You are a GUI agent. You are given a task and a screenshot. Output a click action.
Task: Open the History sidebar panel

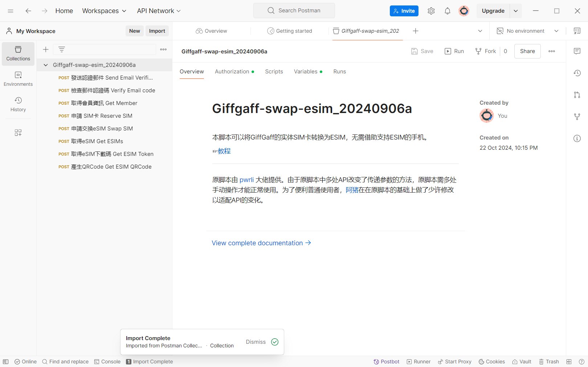pos(18,104)
